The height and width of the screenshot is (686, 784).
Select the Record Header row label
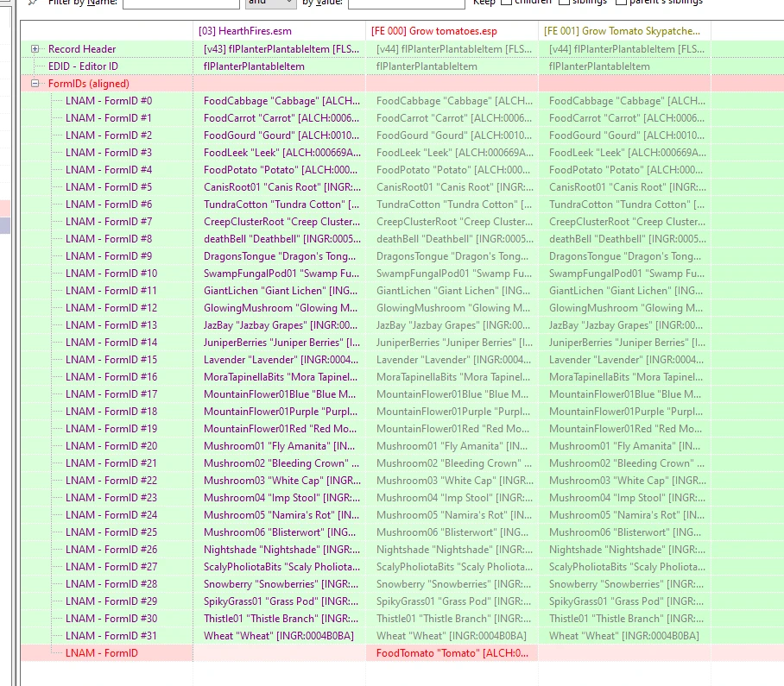pyautogui.click(x=82, y=49)
